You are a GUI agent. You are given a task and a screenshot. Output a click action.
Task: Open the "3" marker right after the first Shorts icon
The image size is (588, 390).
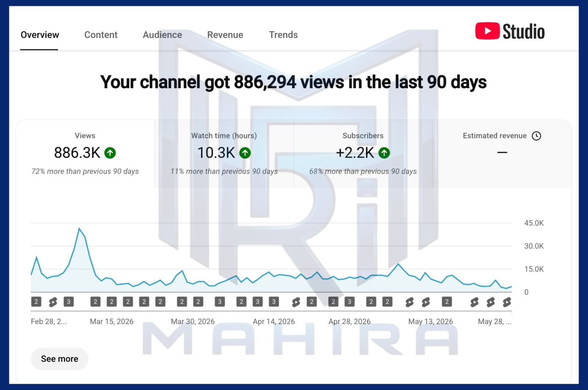click(x=68, y=302)
